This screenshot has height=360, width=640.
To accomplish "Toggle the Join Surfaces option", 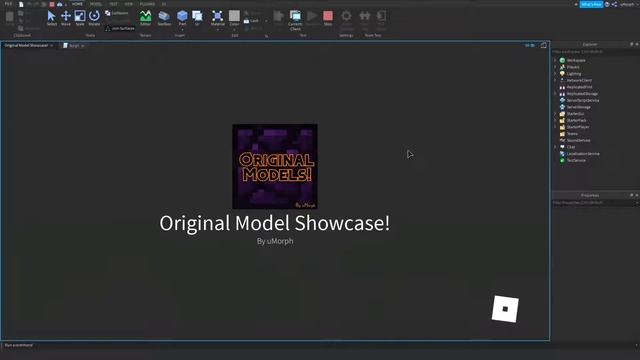I will tap(120, 29).
